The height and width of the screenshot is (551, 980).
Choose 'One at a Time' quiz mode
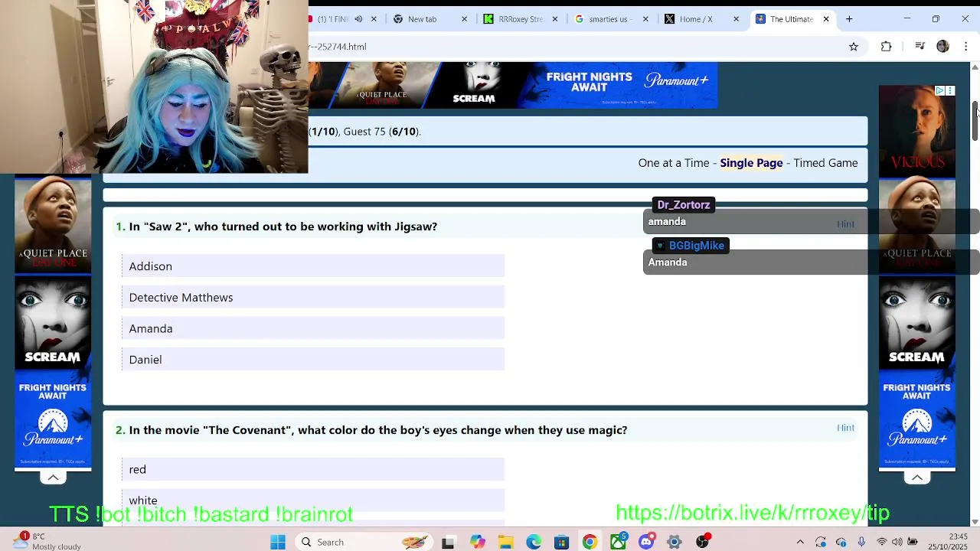(x=674, y=163)
